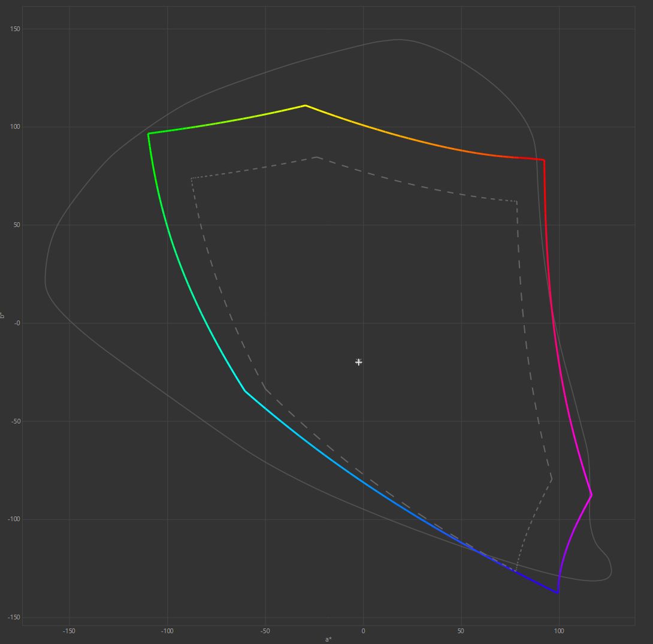Screen dimensions: 653x644
Task: Click the b* vertical axis label
Action: click(x=4, y=316)
